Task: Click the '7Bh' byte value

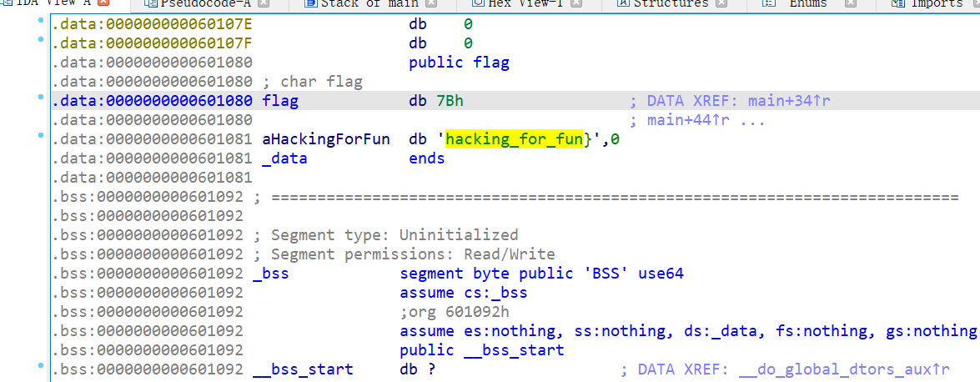Action: 450,101
